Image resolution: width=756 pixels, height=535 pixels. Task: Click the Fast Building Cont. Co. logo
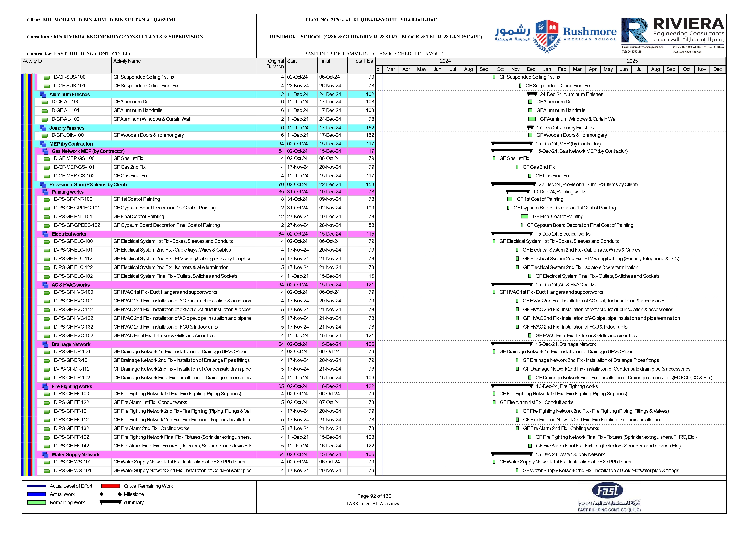coord(608,497)
